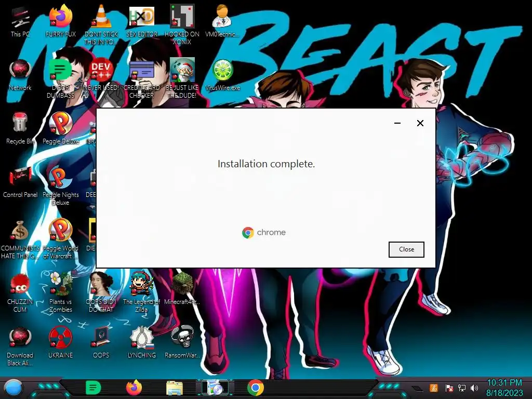The height and width of the screenshot is (399, 532).
Task: Click the orange Java update tray icon
Action: click(434, 388)
